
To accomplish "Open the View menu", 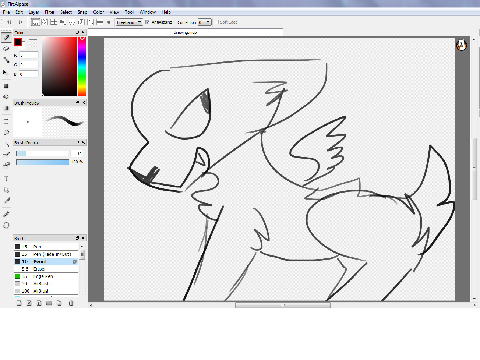I will [114, 12].
